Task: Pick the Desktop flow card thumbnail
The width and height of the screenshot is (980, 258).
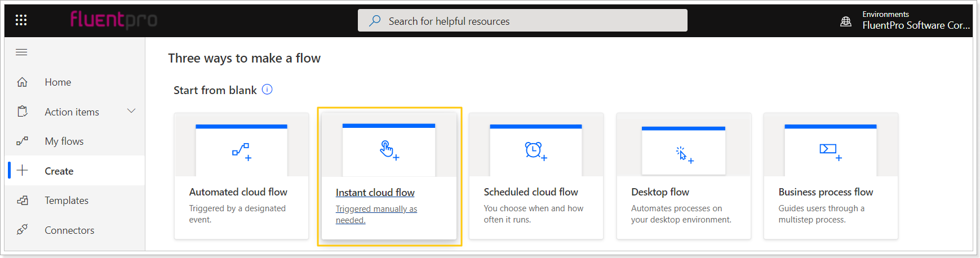Action: click(684, 151)
